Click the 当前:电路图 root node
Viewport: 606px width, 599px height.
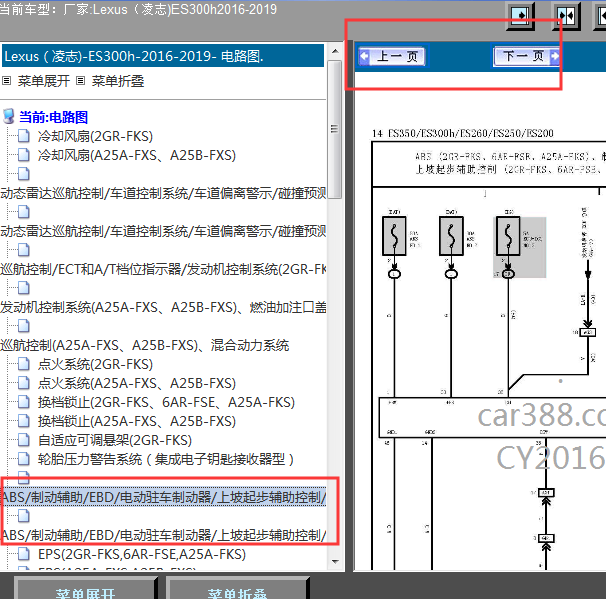click(x=54, y=117)
